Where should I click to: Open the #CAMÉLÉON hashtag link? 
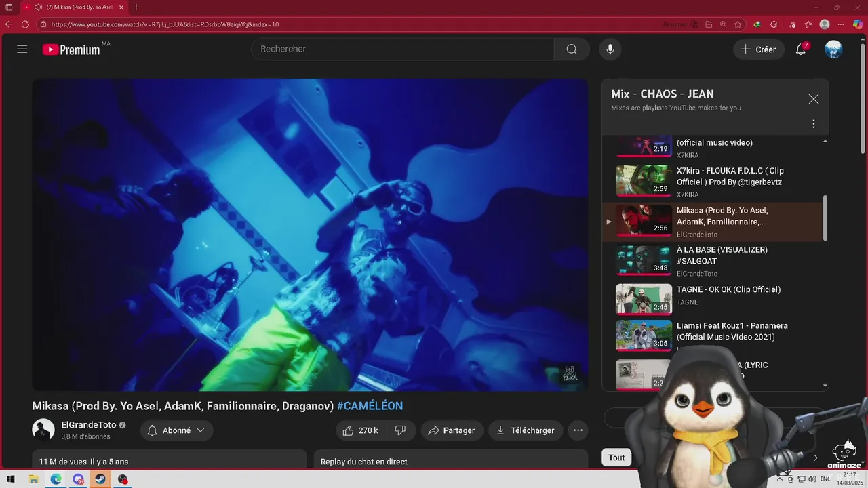click(x=370, y=406)
